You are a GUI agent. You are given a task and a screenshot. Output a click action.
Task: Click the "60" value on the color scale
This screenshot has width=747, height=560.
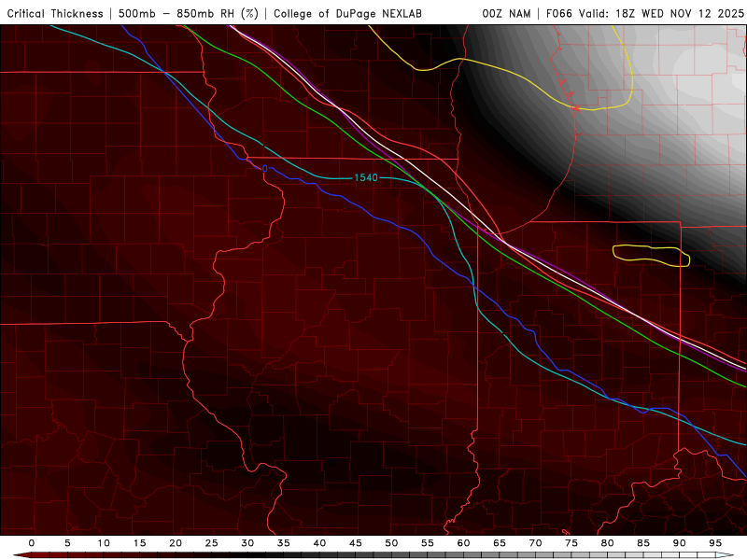[x=463, y=543]
